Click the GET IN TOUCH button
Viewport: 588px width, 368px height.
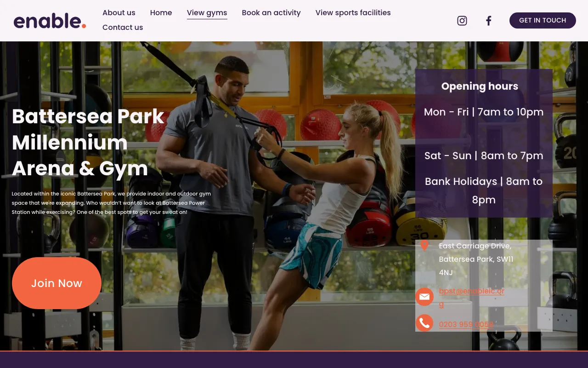pos(543,20)
